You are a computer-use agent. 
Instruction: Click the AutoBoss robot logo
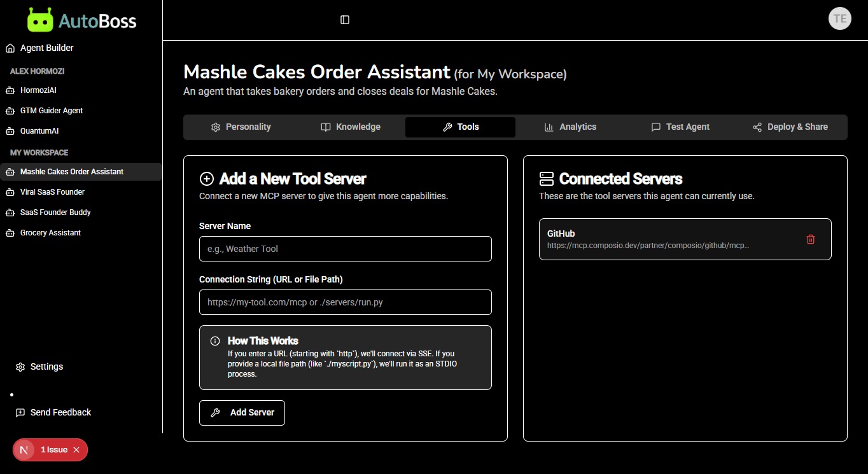(40, 20)
